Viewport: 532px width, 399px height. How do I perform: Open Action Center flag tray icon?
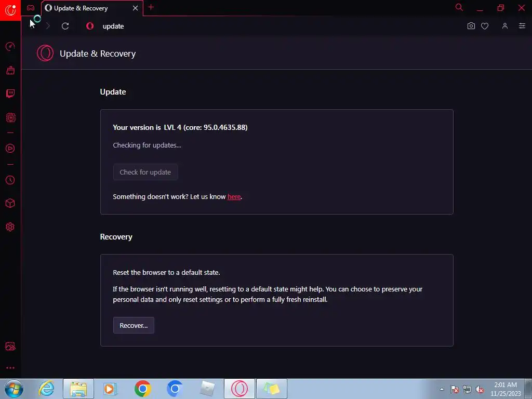pyautogui.click(x=455, y=389)
